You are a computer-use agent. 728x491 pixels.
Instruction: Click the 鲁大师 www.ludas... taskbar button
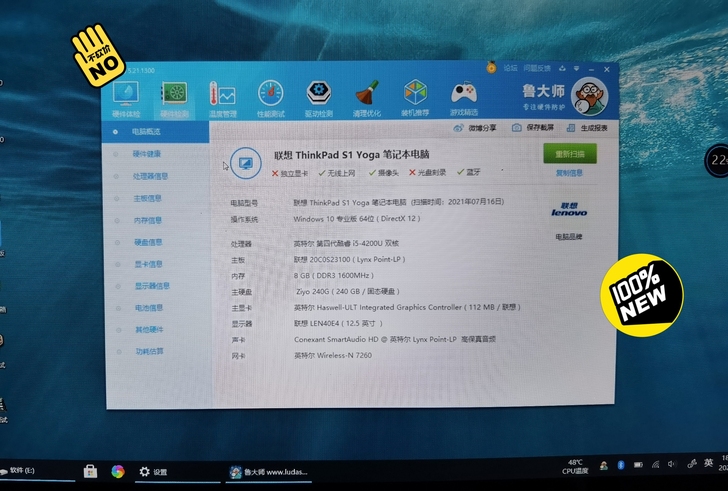268,472
